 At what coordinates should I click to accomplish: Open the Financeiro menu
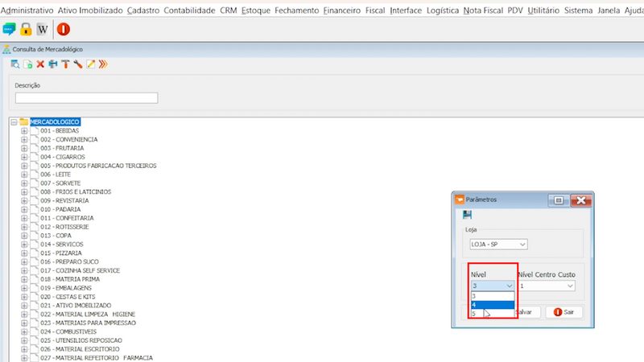pos(344,10)
